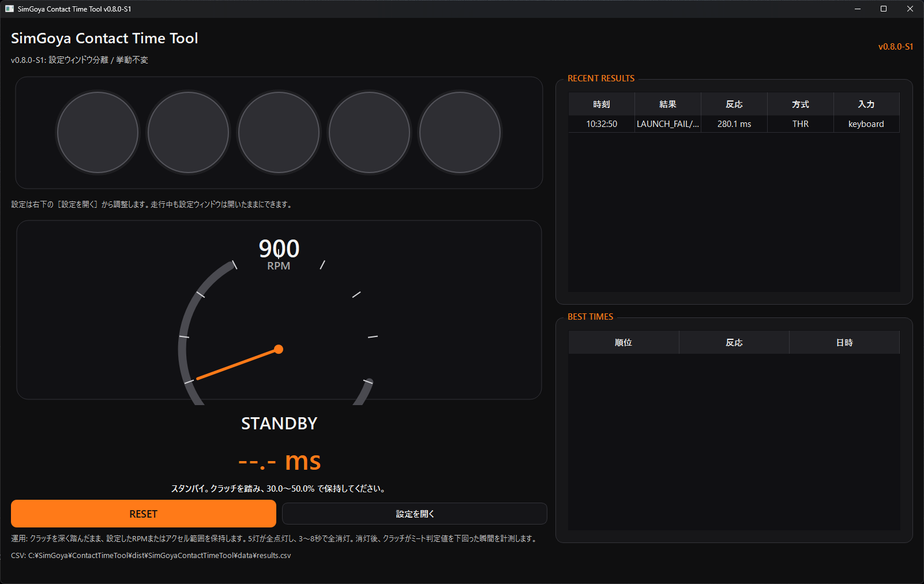The width and height of the screenshot is (924, 584).
Task: Click the orange RESET button
Action: 144,514
